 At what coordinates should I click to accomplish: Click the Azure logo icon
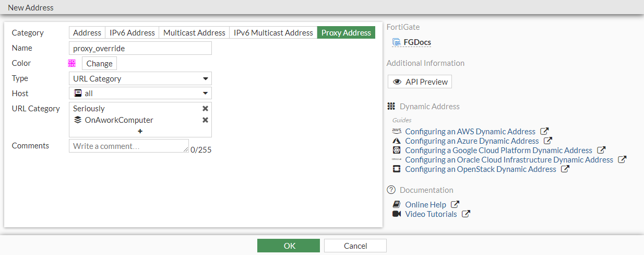(397, 141)
